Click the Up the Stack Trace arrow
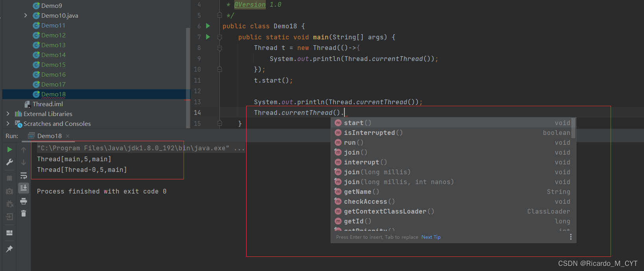 pos(24,150)
